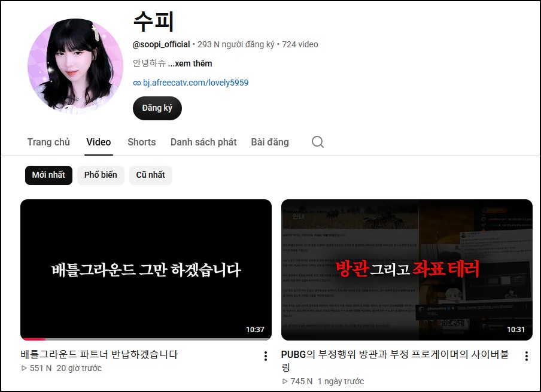Select the Phổ biến sort chip
The width and height of the screenshot is (541, 392).
point(101,175)
